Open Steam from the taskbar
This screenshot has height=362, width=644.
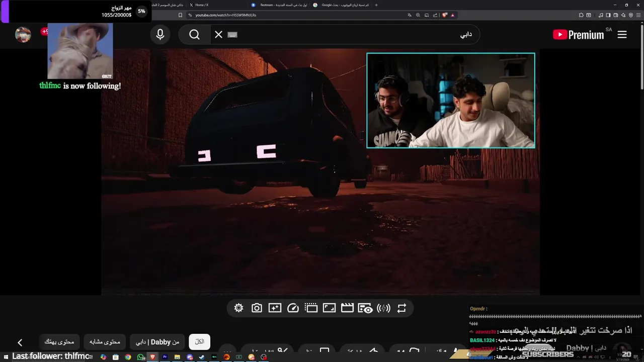202,357
